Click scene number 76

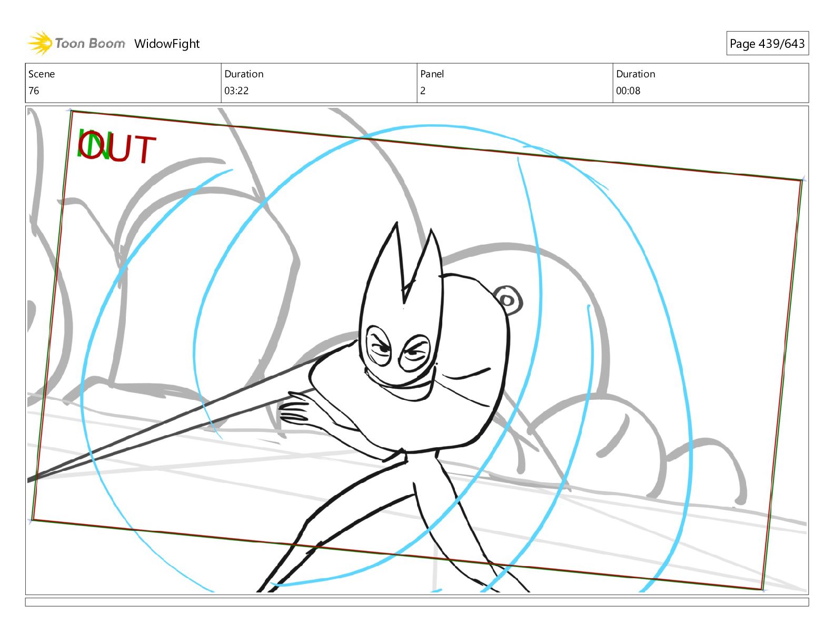tap(34, 90)
